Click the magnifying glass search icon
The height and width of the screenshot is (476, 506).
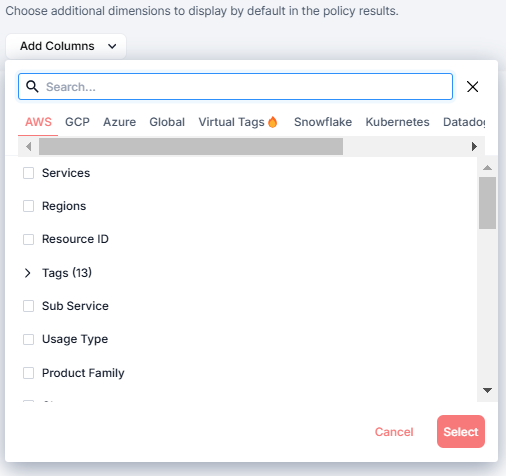(32, 87)
